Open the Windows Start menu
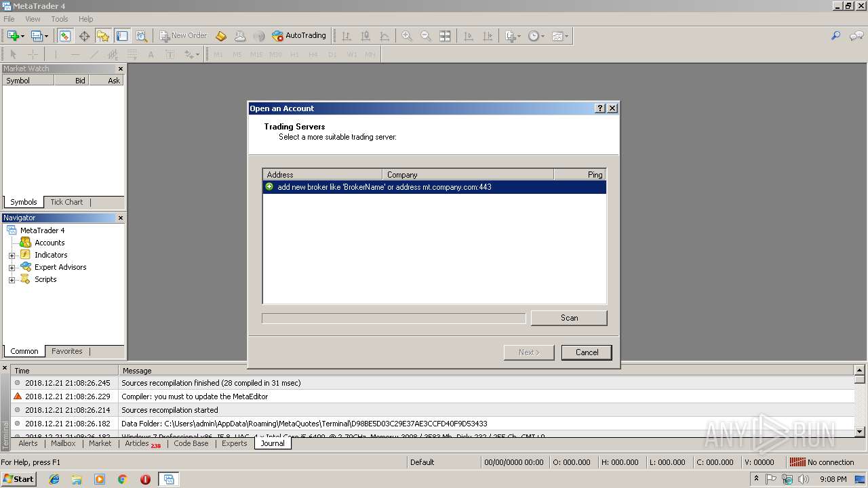868x488 pixels. 18,479
